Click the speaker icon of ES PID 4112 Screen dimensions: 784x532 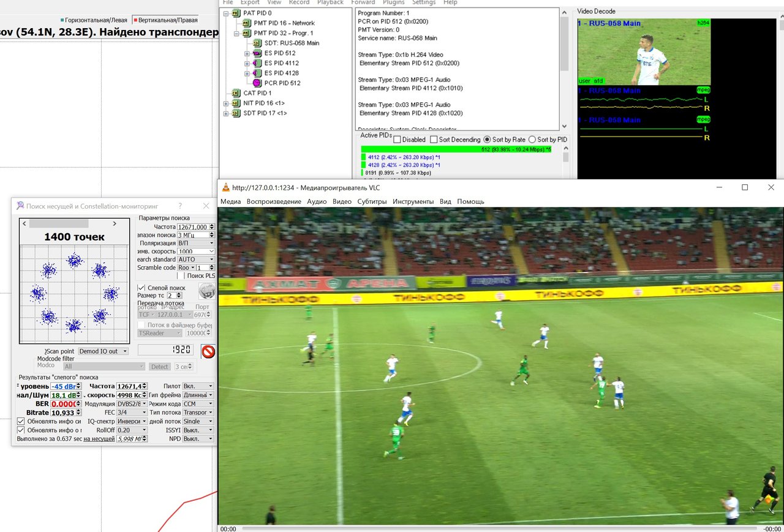pyautogui.click(x=257, y=63)
